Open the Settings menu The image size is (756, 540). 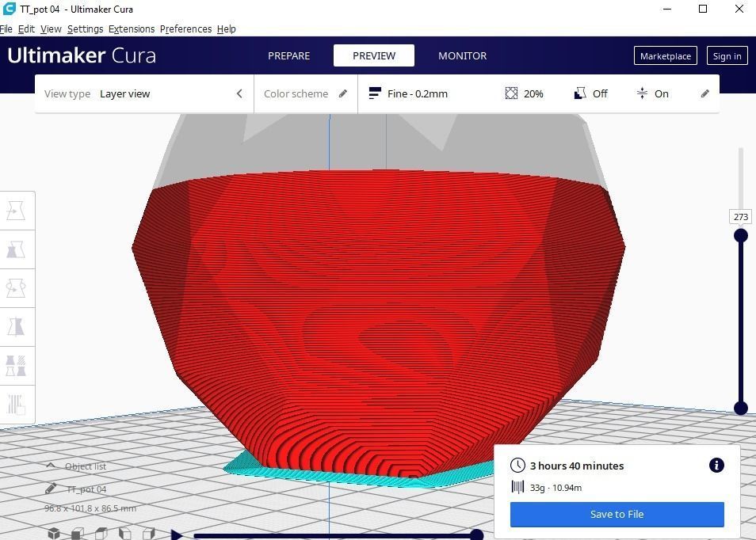pos(85,29)
